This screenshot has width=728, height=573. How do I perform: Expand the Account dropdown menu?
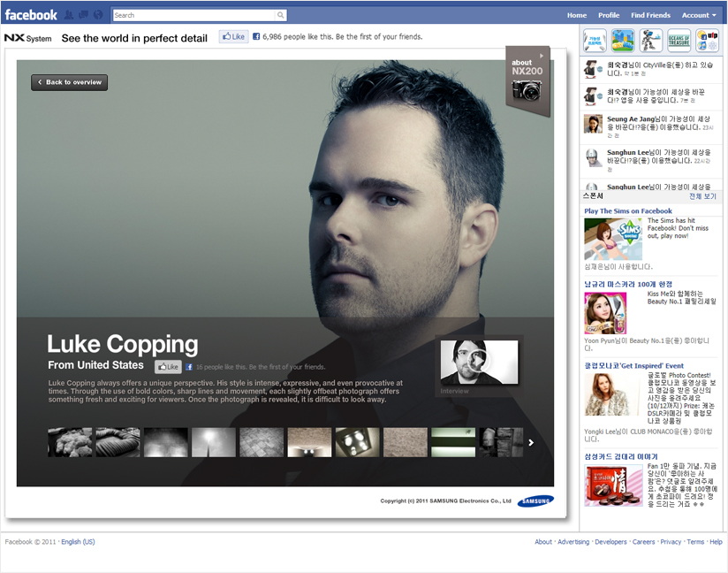pyautogui.click(x=699, y=15)
